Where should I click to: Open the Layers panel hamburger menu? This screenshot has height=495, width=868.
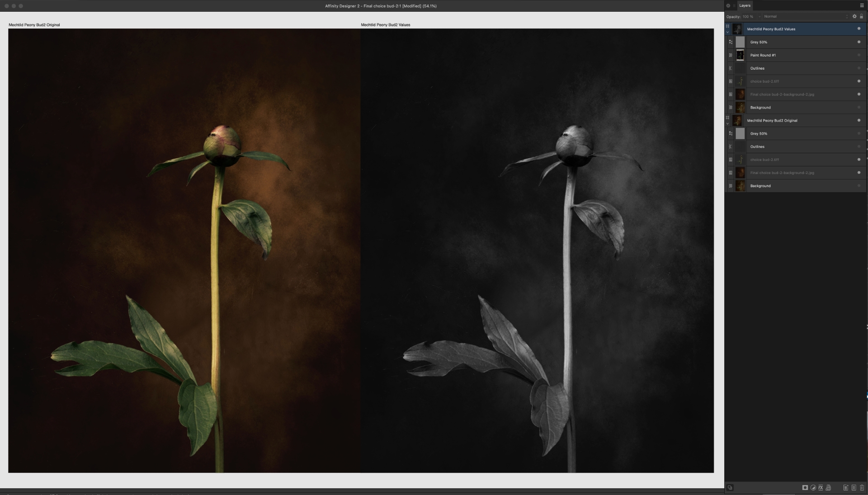tap(862, 5)
